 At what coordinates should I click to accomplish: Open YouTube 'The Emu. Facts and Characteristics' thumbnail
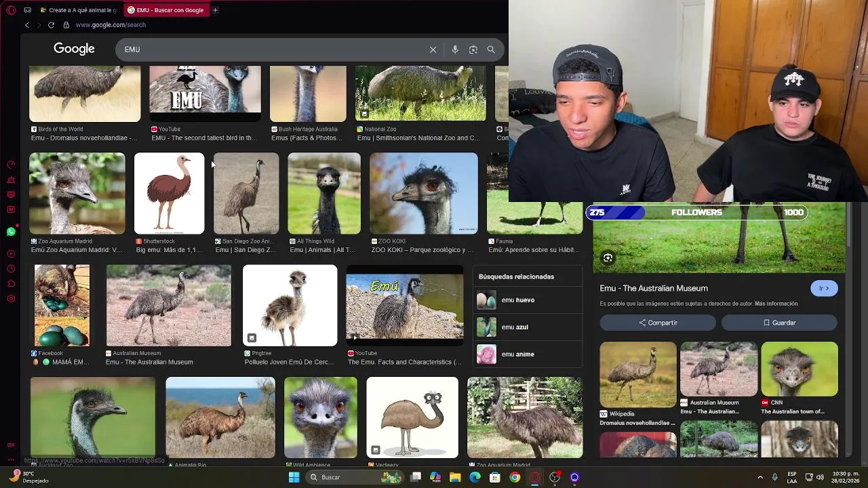[405, 305]
